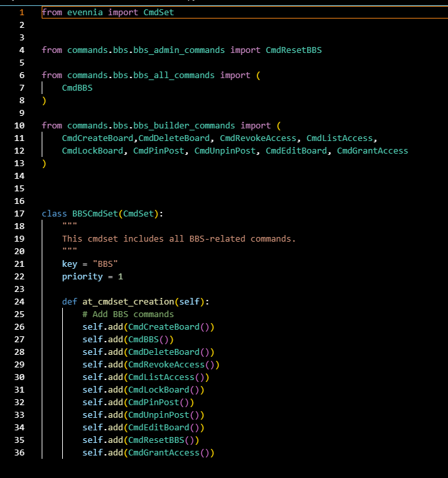The image size is (448, 478).
Task: Click line number 36 in the gutter
Action: (20, 452)
